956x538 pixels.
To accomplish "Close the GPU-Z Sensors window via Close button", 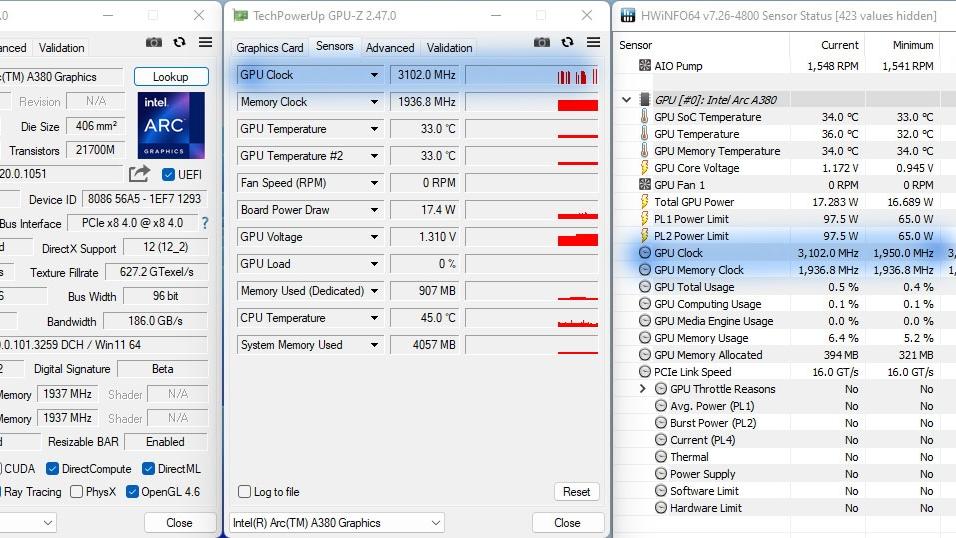I will point(568,523).
